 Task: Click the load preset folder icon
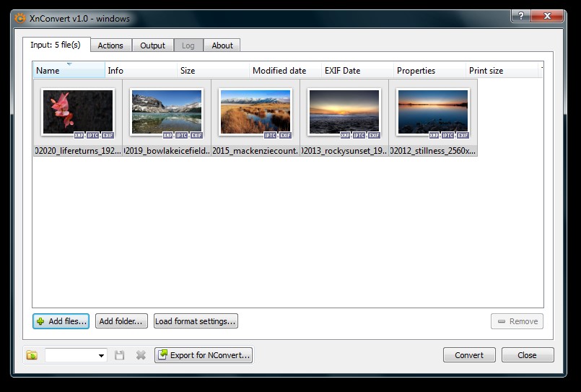(x=32, y=355)
